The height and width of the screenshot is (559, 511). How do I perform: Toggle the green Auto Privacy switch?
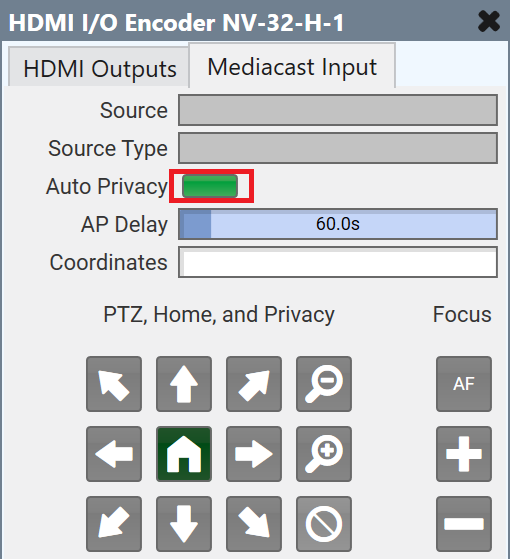pyautogui.click(x=210, y=186)
